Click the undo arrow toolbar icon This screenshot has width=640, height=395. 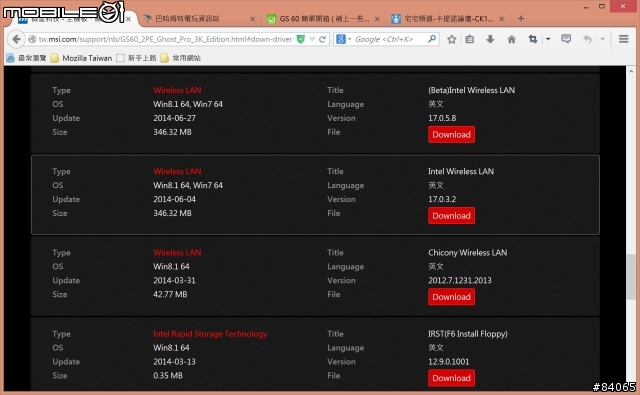[587, 39]
